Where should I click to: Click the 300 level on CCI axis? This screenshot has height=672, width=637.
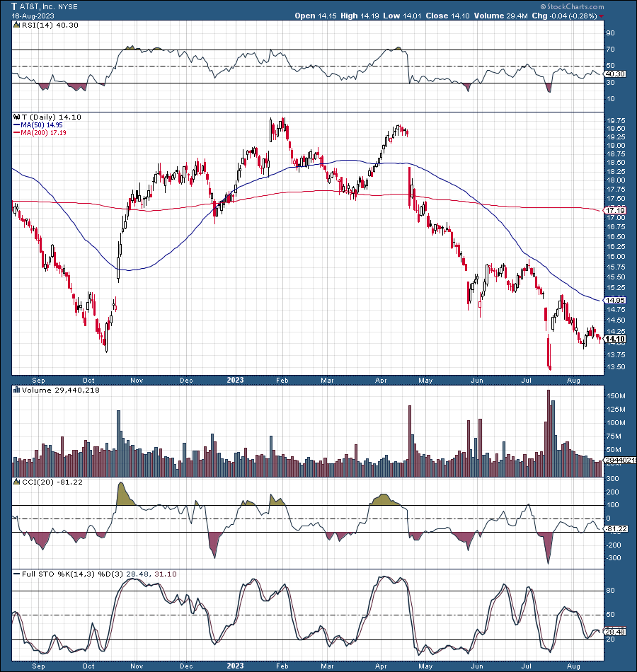[x=612, y=479]
